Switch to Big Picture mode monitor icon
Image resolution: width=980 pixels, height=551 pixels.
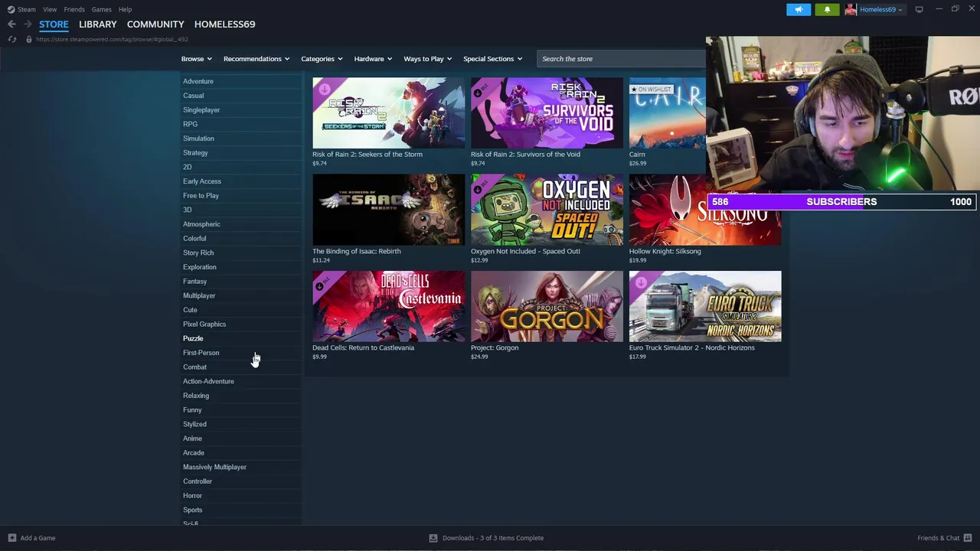click(x=919, y=9)
